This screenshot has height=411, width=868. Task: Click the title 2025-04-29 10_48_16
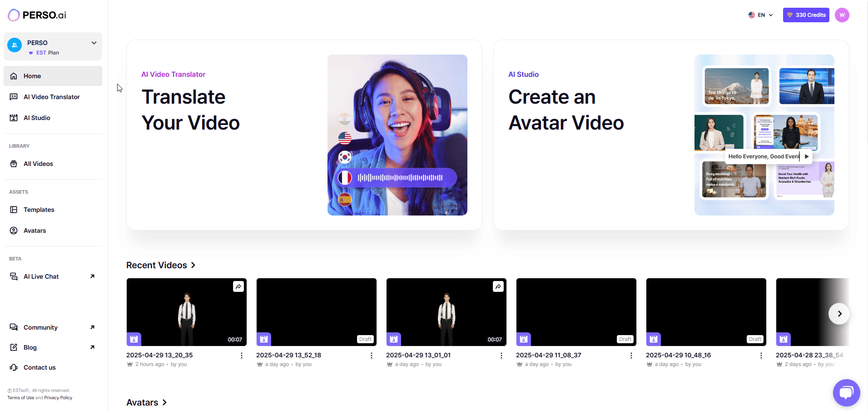[x=679, y=355]
